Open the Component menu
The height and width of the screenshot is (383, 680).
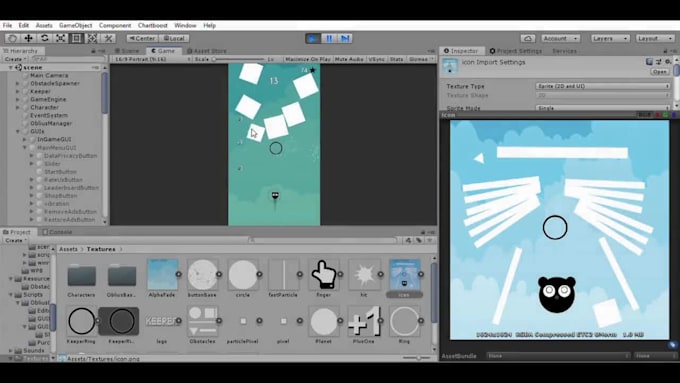(115, 25)
